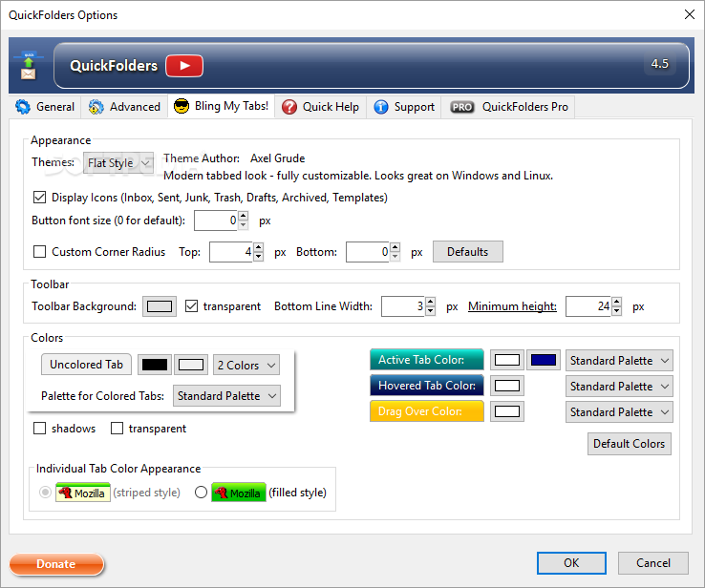Click the Default Colors button
Screen dimensions: 705x588
click(x=629, y=444)
